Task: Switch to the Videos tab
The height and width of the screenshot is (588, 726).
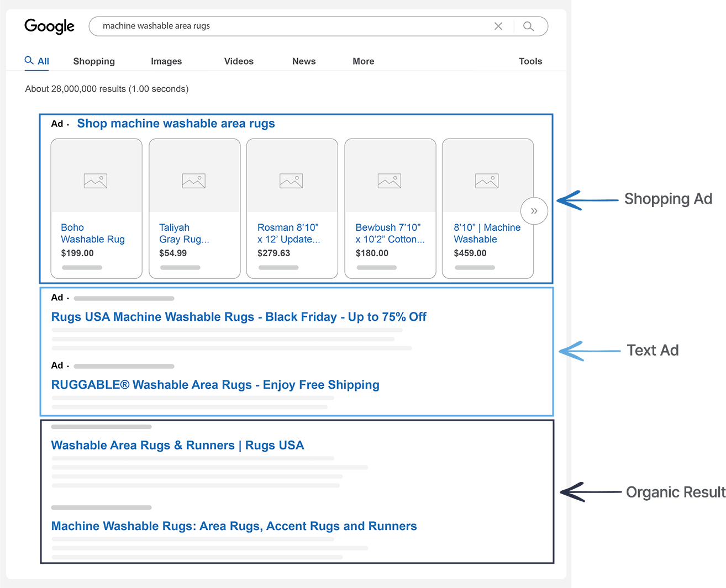Action: [x=239, y=61]
